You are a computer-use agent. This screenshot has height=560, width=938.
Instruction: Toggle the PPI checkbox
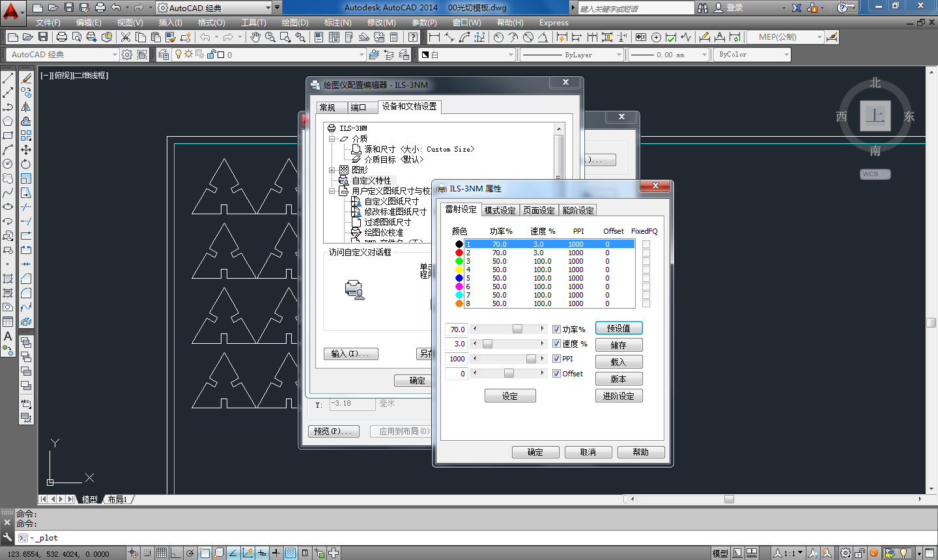click(x=557, y=359)
